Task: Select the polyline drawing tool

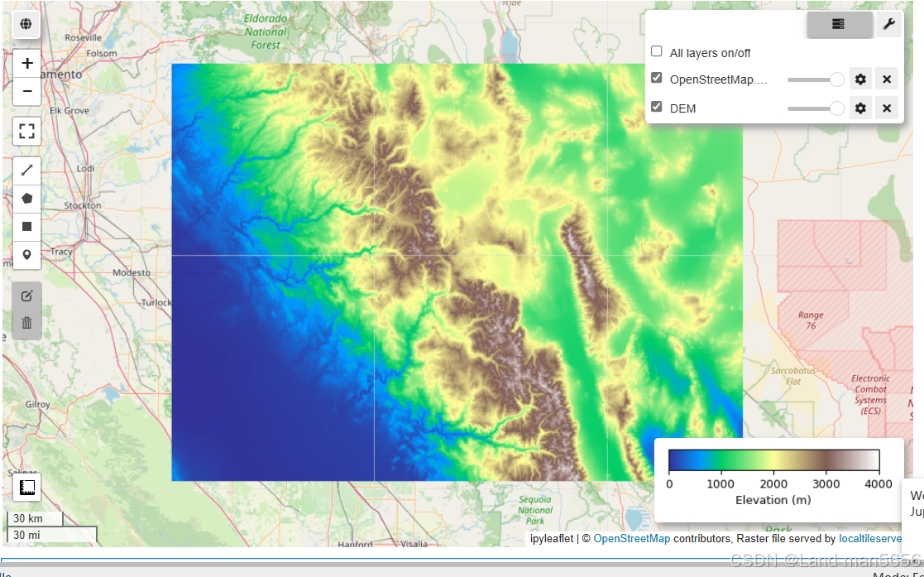Action: coord(26,170)
